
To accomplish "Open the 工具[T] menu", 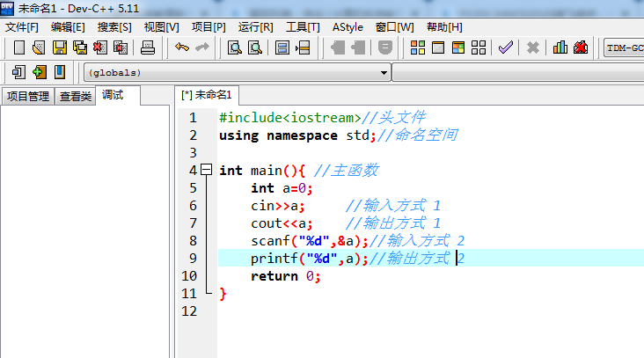I will pyautogui.click(x=303, y=27).
